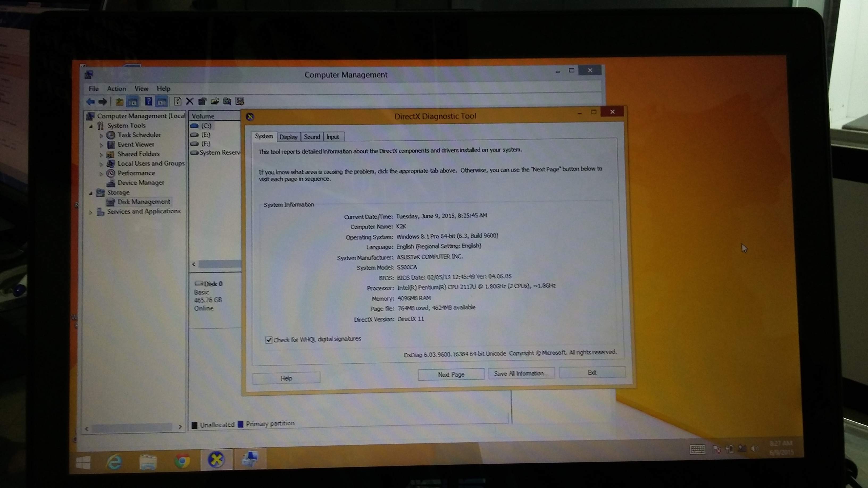Click the Refresh toolbar icon
This screenshot has width=868, height=488.
pyautogui.click(x=177, y=101)
